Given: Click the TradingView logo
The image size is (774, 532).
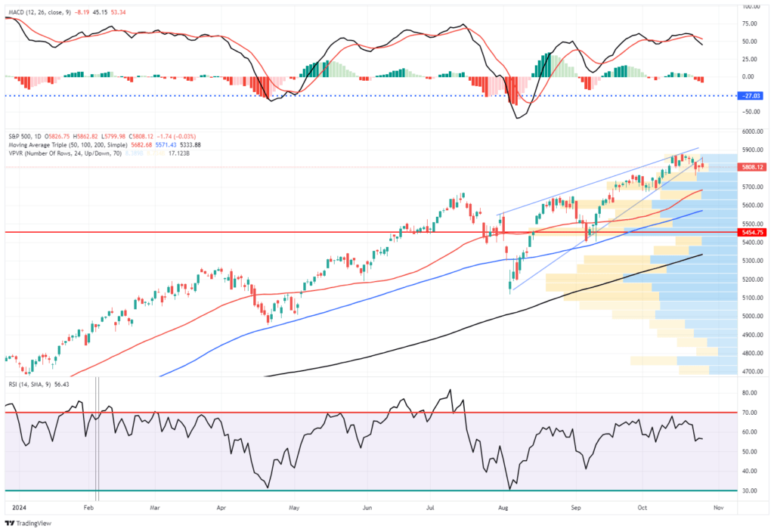Looking at the screenshot, I should coord(29,523).
